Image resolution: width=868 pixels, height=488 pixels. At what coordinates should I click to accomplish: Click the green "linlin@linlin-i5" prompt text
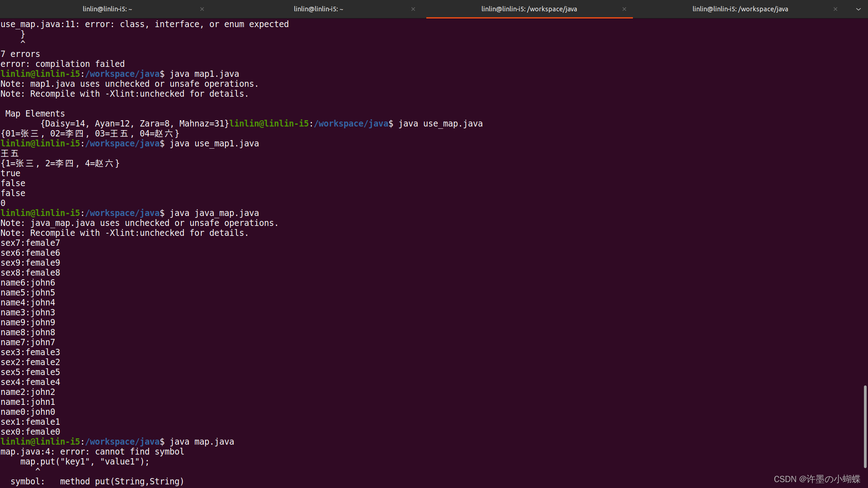[x=41, y=441]
